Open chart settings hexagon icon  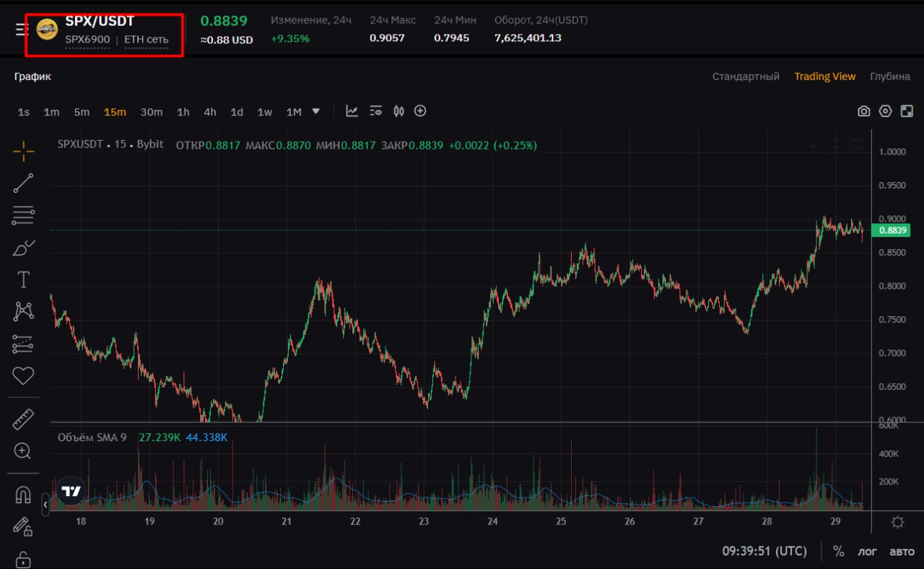[886, 111]
